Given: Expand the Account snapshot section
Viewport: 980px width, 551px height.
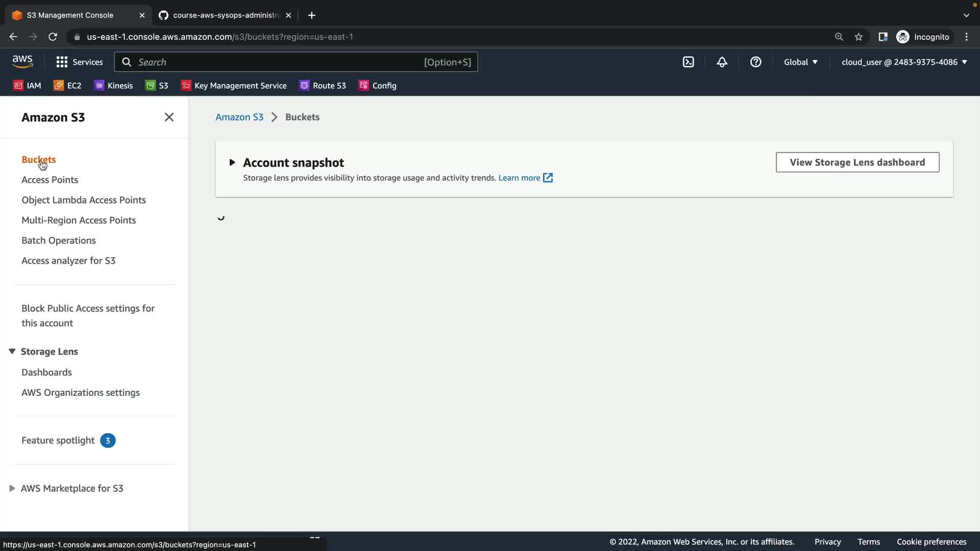Looking at the screenshot, I should coord(232,162).
